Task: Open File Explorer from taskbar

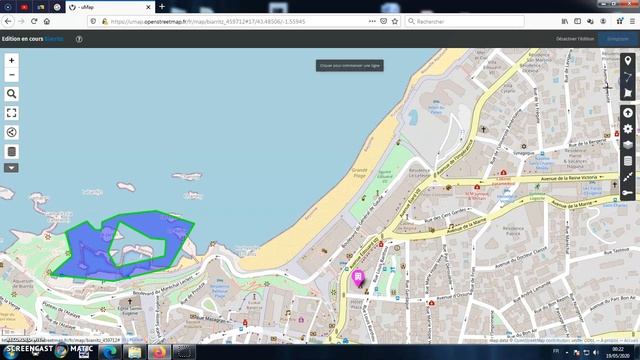Action: (134, 352)
